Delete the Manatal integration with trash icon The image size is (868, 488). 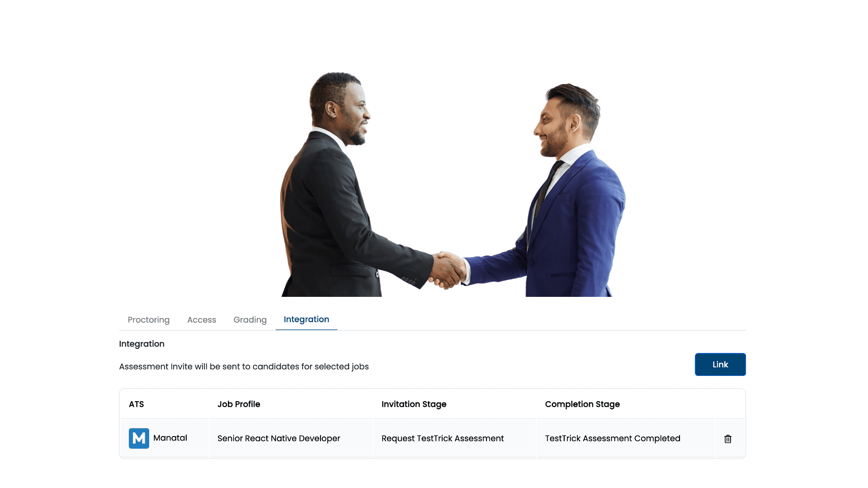728,439
